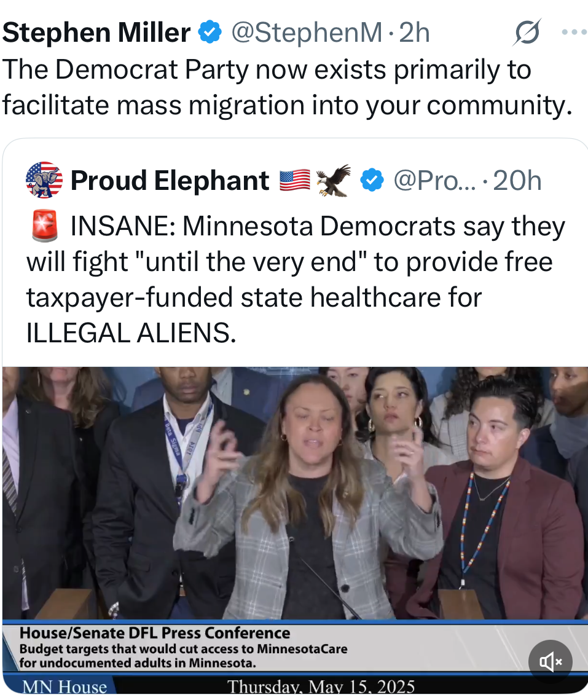Click Stephen Miller's blue verified badge
This screenshot has width=588, height=700.
[210, 32]
